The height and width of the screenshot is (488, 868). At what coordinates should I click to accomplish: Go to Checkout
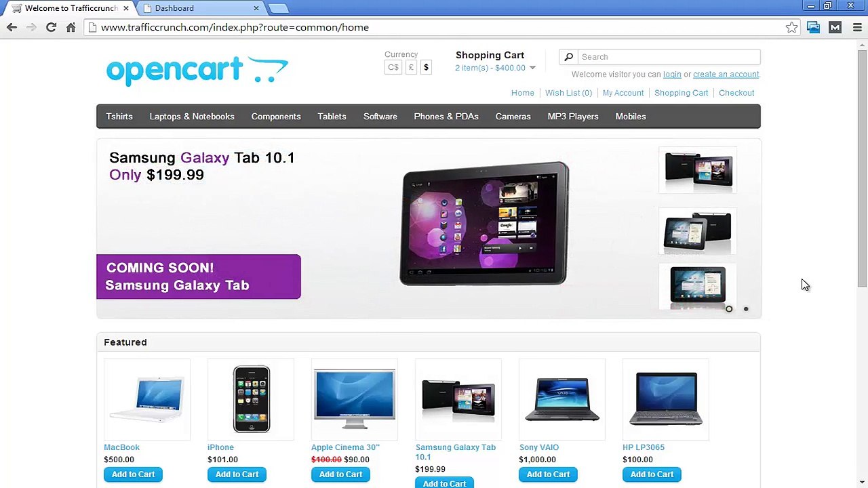point(736,93)
